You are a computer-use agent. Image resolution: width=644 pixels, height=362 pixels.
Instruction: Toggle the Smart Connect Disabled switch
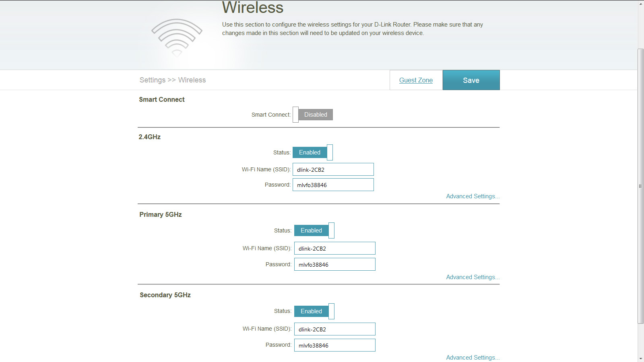tap(313, 115)
